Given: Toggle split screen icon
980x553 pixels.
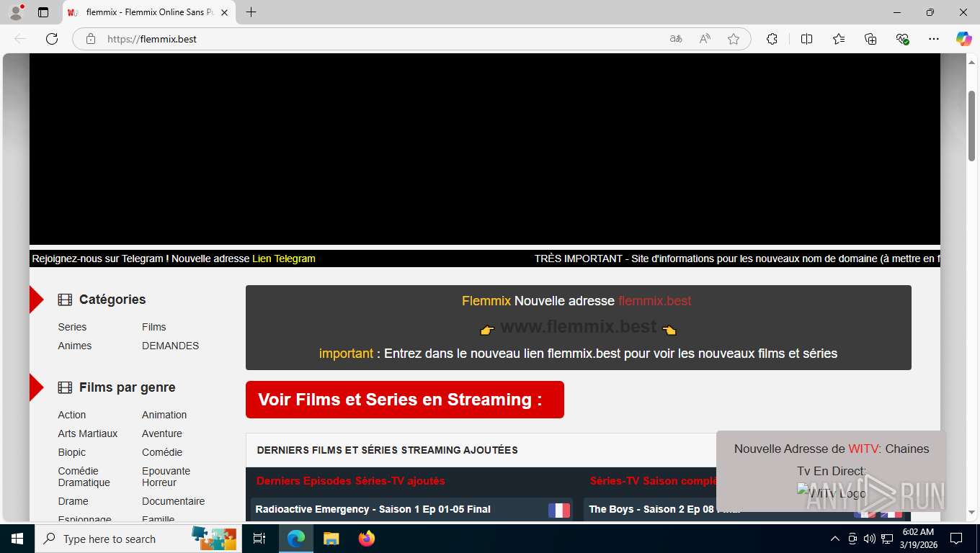Looking at the screenshot, I should [x=806, y=39].
